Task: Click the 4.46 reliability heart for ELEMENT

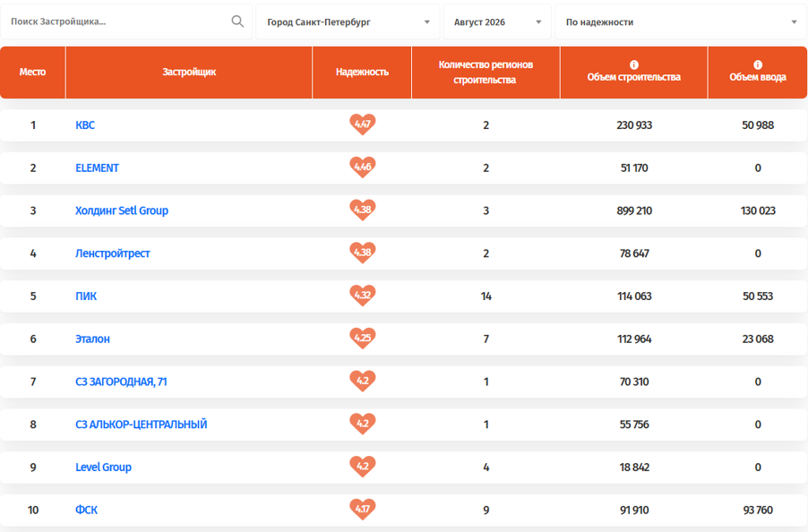Action: [362, 167]
